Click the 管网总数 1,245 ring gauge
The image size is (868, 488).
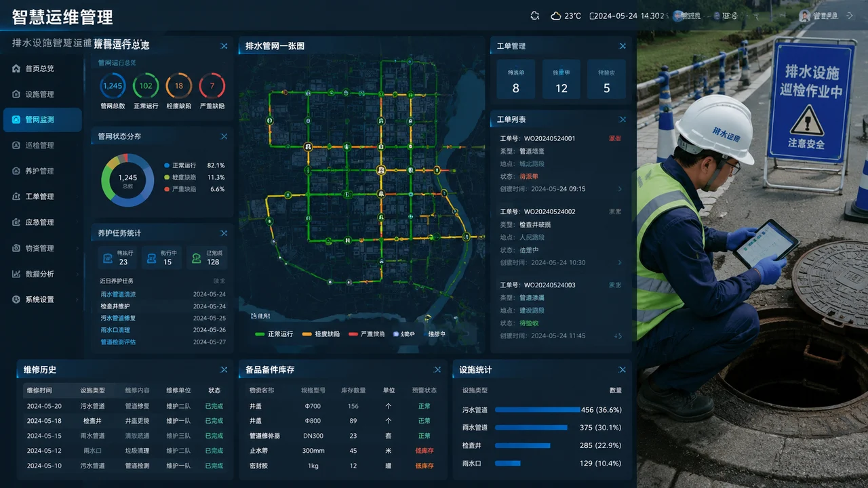click(113, 86)
